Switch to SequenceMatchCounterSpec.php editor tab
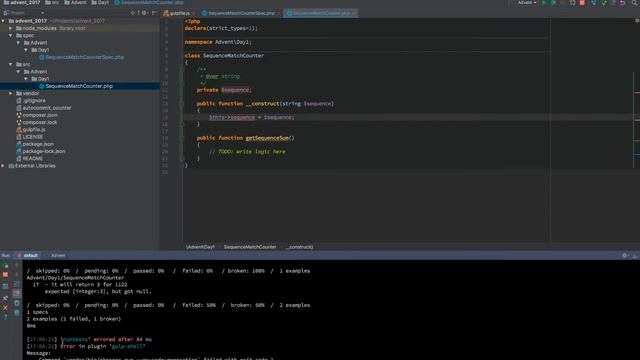The height and width of the screenshot is (360, 640). pyautogui.click(x=241, y=13)
